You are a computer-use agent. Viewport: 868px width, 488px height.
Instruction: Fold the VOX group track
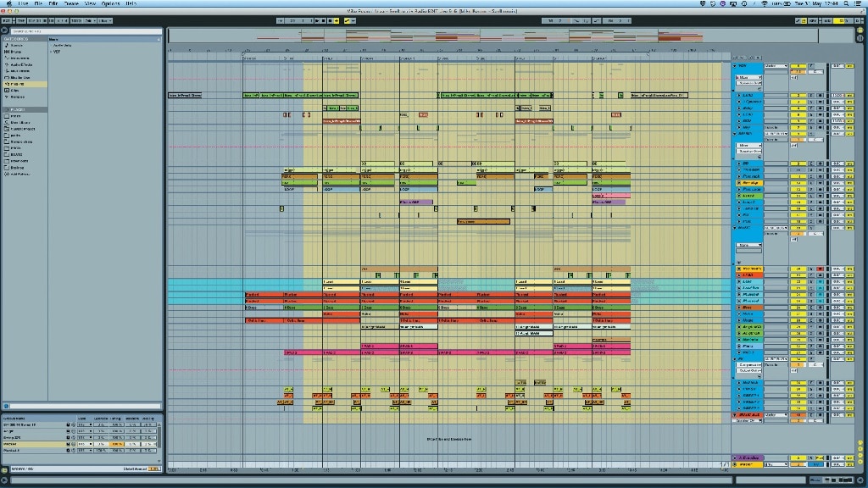click(735, 66)
